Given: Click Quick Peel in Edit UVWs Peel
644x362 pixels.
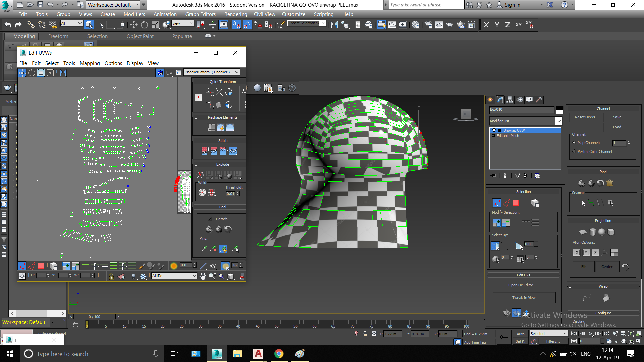Looking at the screenshot, I should (209, 229).
